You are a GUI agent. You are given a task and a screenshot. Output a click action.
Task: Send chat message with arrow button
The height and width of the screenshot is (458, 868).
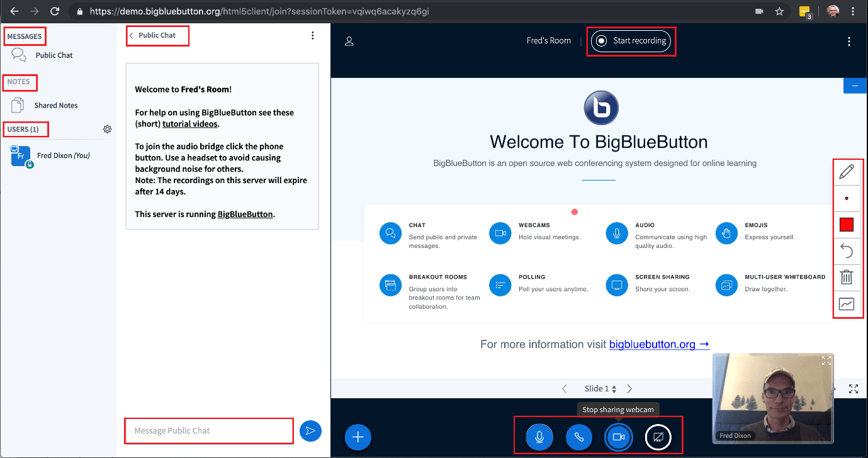(x=310, y=431)
